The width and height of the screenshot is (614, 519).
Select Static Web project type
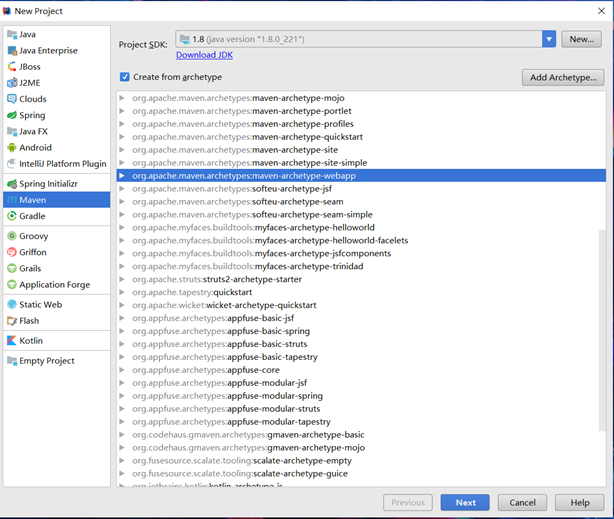click(x=57, y=304)
